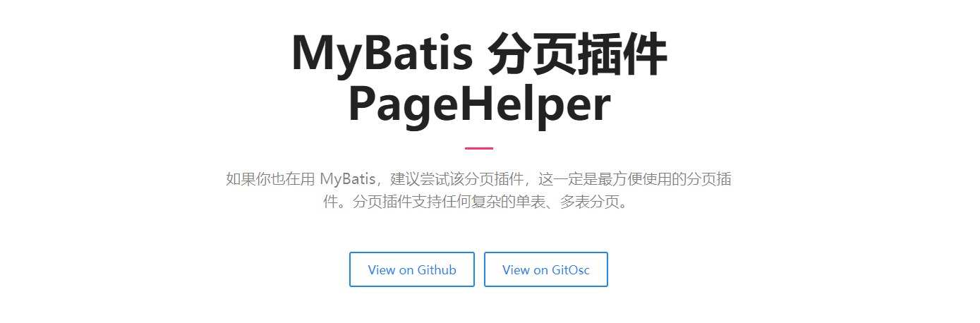Open the View on Github button
980x323 pixels.
coord(412,269)
